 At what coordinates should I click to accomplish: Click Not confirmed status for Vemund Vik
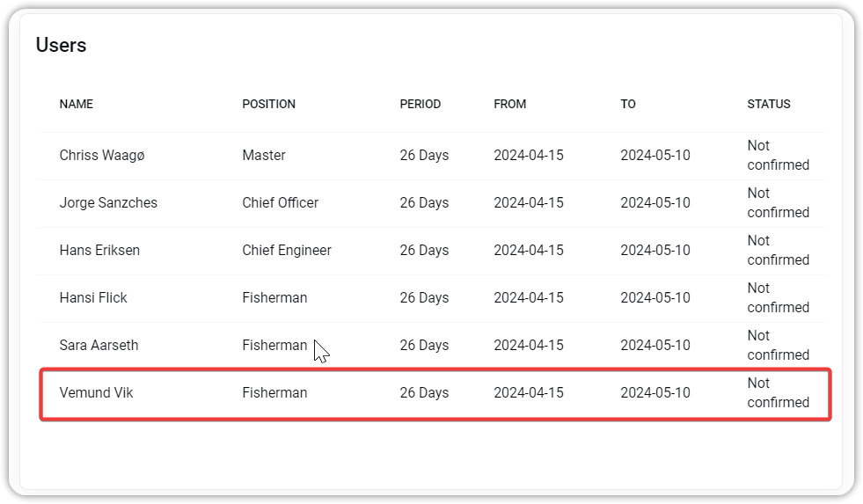click(778, 393)
